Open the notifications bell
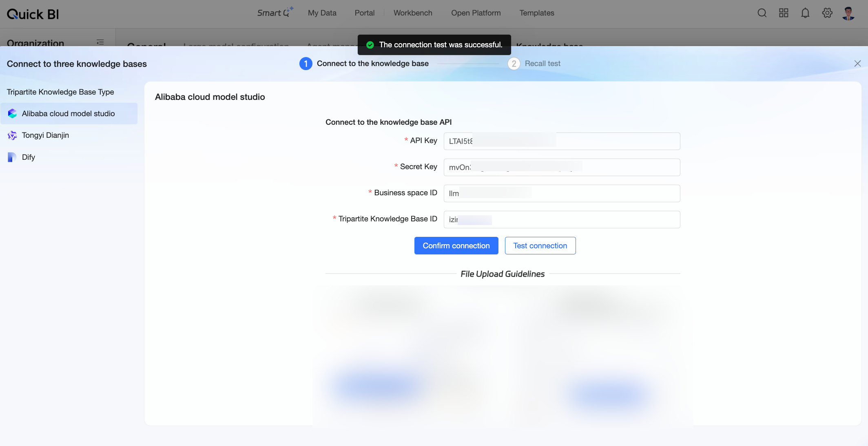This screenshot has width=868, height=446. click(805, 13)
